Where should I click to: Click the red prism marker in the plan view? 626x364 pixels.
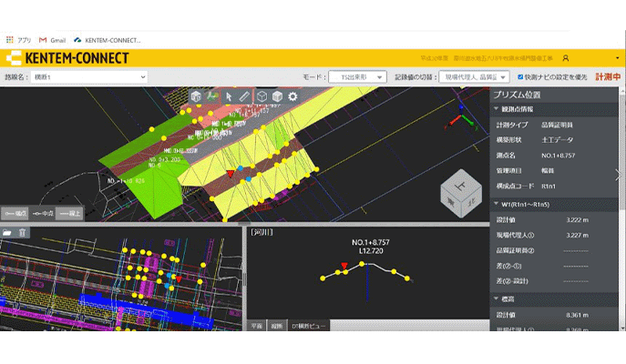pyautogui.click(x=179, y=279)
